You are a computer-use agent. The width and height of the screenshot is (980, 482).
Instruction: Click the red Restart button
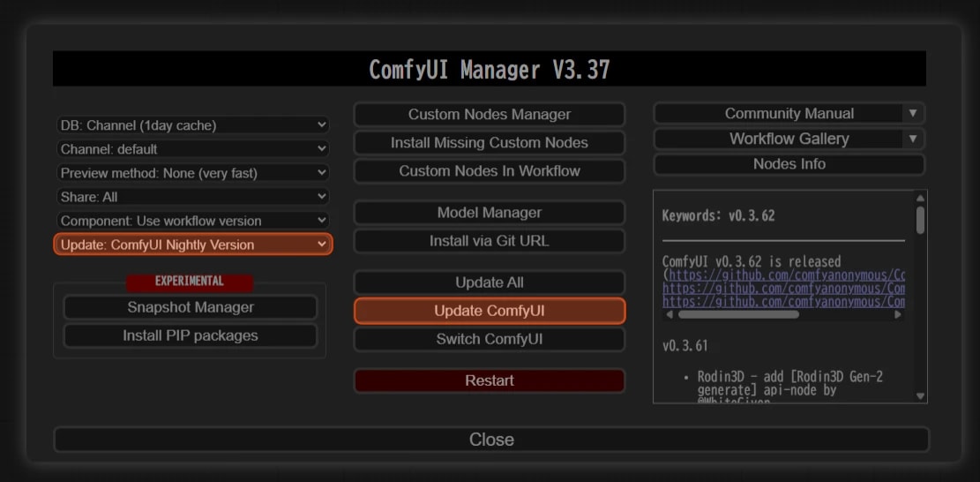click(x=490, y=380)
